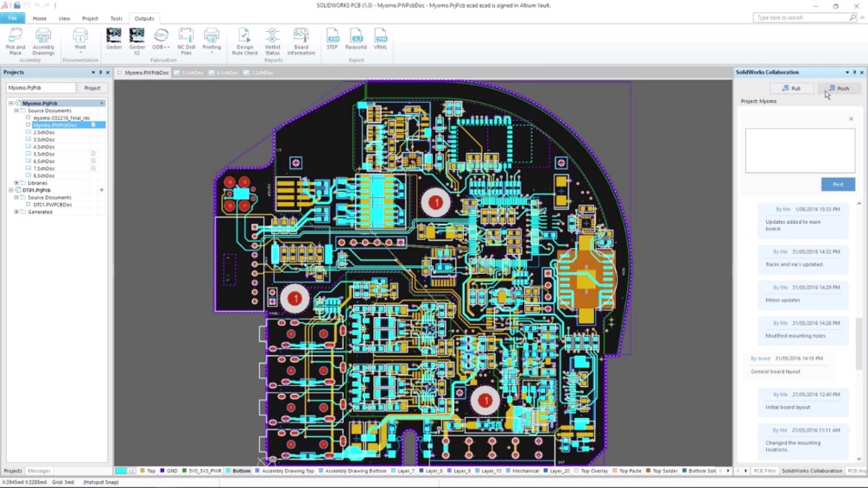Click the Pick and Place icon
Image resolution: width=868 pixels, height=488 pixels.
coord(16,41)
